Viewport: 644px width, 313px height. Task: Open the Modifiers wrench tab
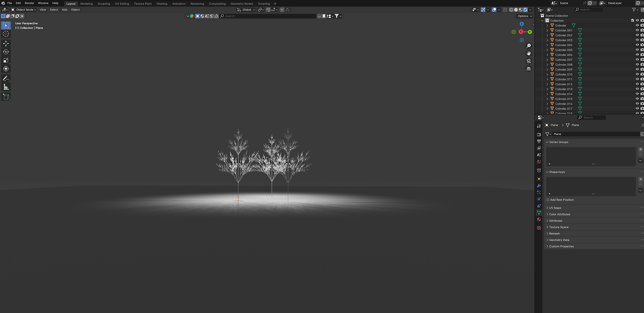point(539,186)
